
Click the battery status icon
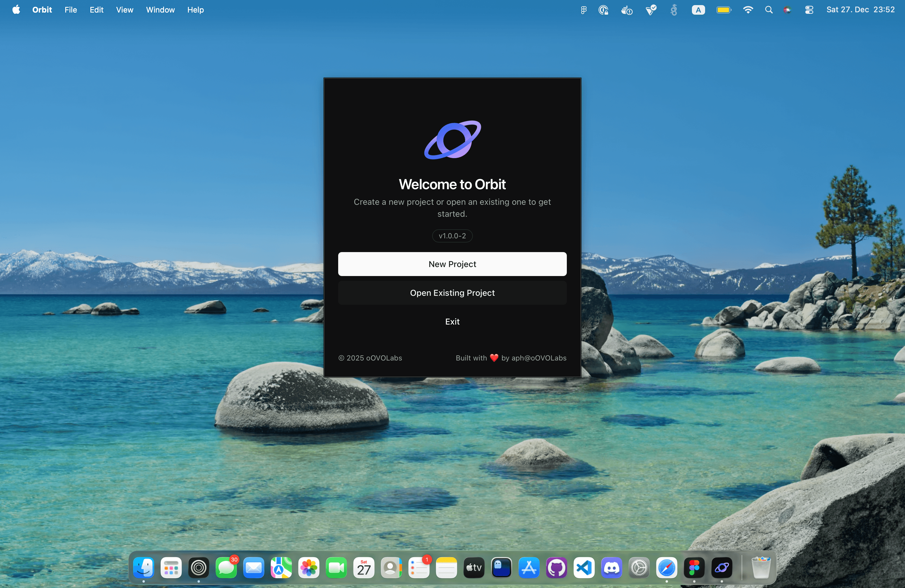pos(723,10)
